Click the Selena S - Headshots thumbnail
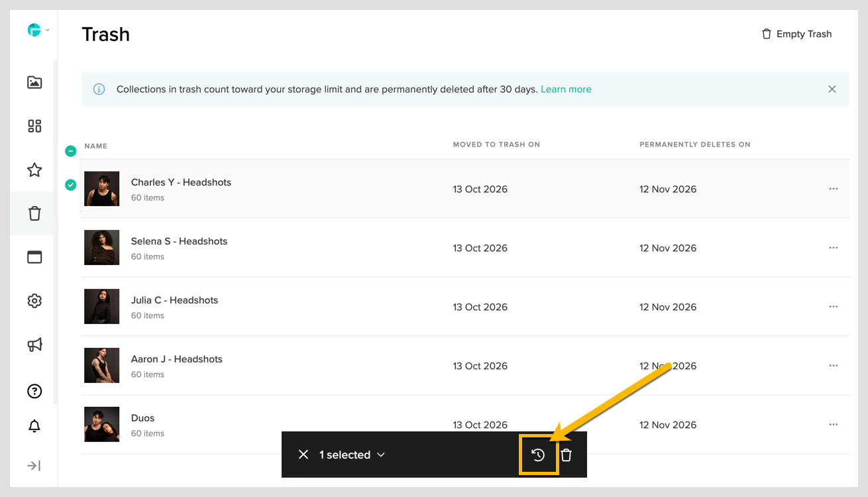 [x=102, y=248]
